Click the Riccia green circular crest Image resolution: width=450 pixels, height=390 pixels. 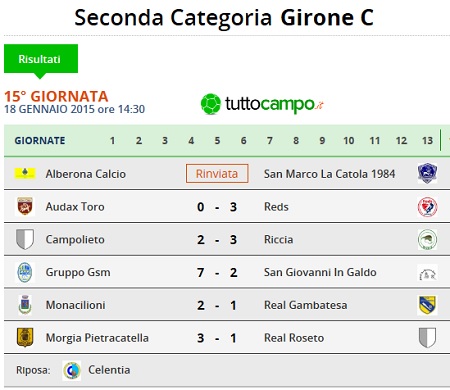click(x=427, y=239)
